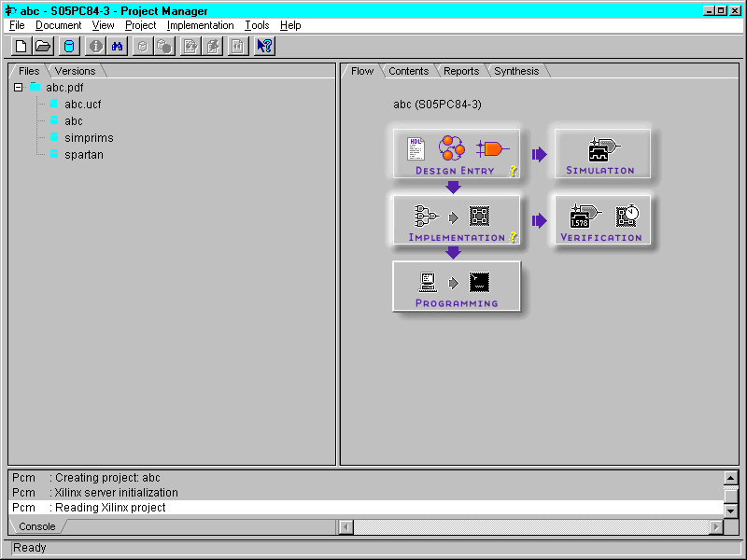This screenshot has width=747, height=560.
Task: Show the Reports tab
Action: tap(461, 71)
